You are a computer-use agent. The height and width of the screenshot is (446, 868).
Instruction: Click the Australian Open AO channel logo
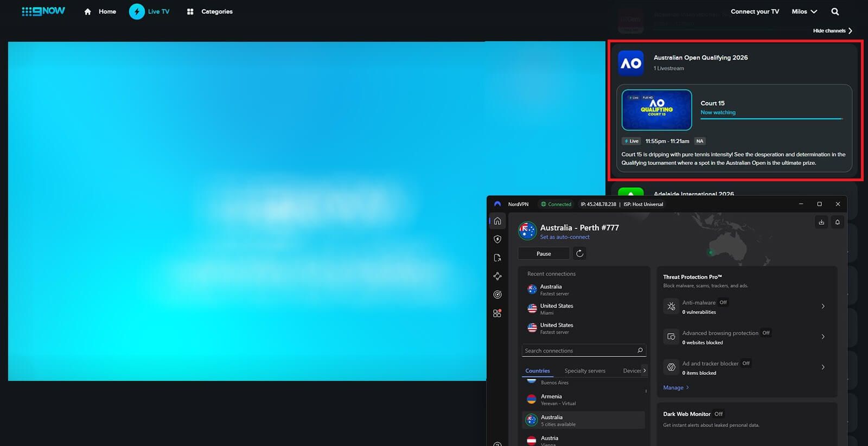[631, 63]
